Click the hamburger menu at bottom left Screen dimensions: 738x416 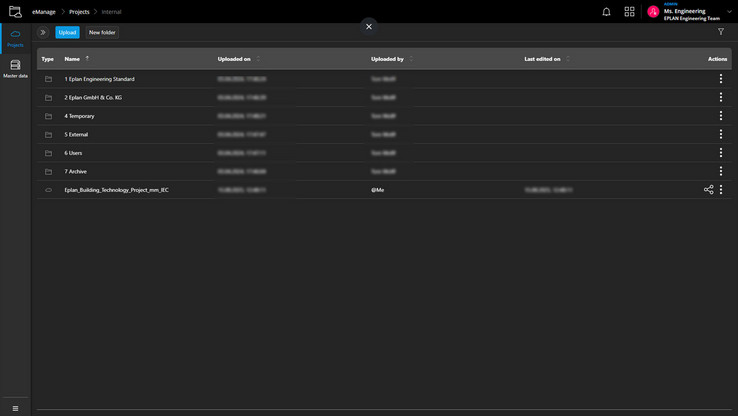click(x=15, y=408)
